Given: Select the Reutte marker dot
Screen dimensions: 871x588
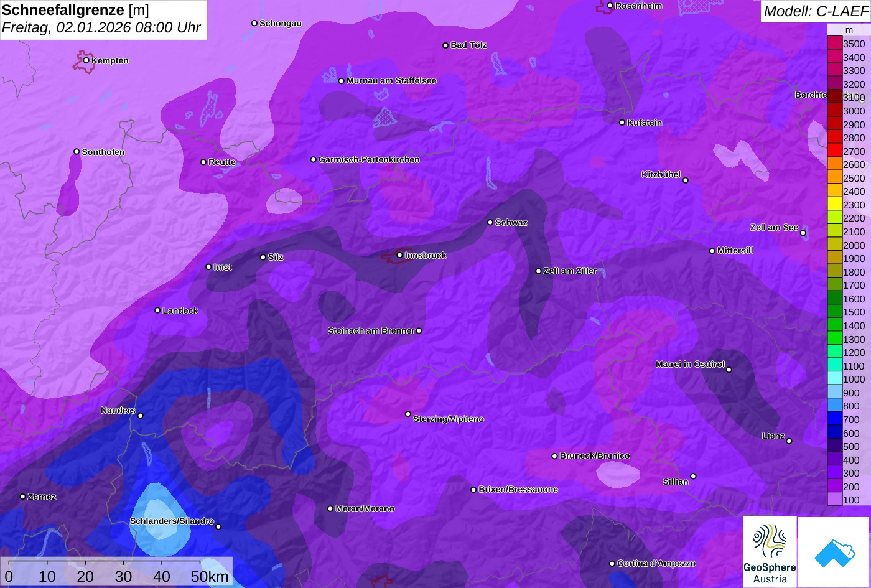Looking at the screenshot, I should 203,162.
